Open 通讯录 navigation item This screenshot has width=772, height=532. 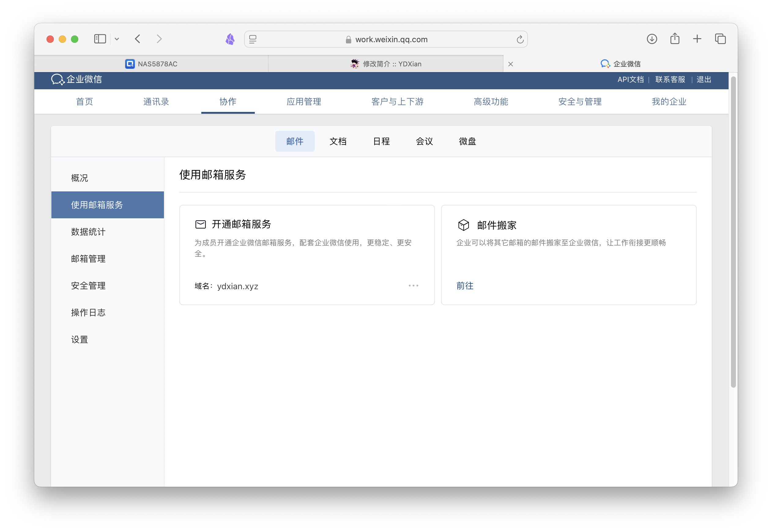click(156, 102)
